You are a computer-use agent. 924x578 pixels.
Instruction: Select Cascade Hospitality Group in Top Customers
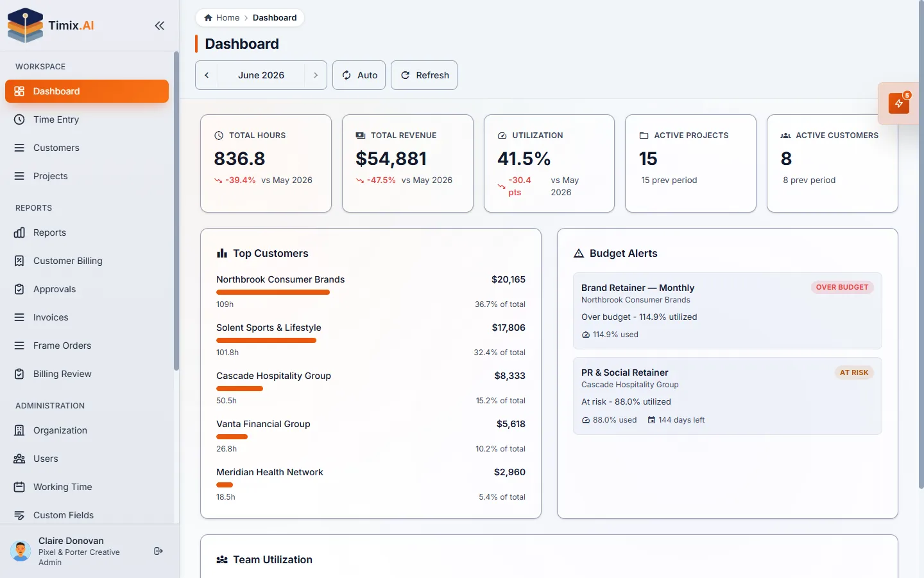coord(371,388)
